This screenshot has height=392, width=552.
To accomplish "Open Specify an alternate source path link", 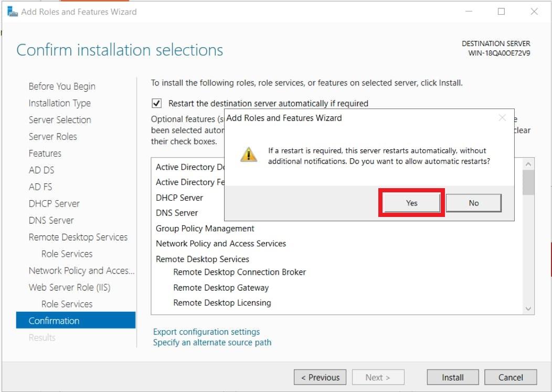I will coord(212,342).
